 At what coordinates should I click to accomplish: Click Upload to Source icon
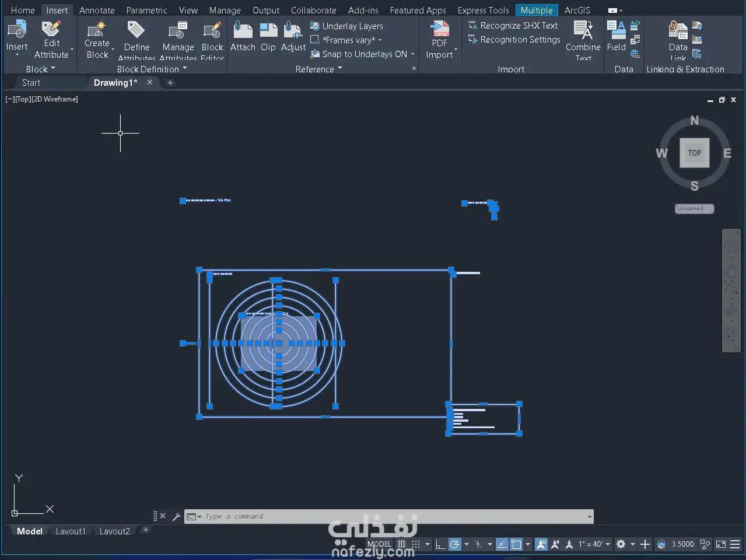tap(697, 40)
